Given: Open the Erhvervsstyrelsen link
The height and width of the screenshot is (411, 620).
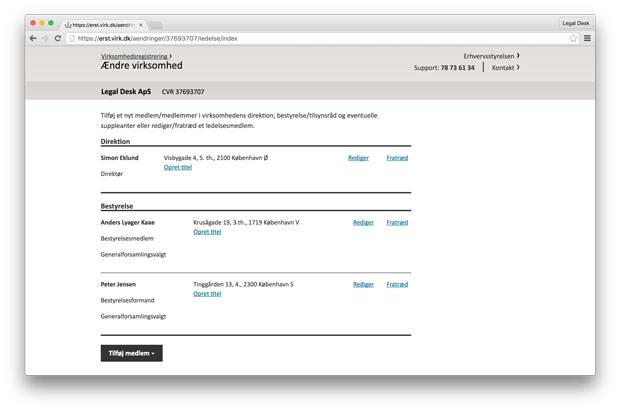Looking at the screenshot, I should 491,56.
